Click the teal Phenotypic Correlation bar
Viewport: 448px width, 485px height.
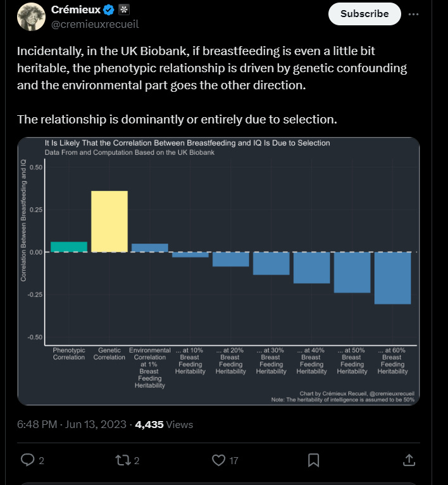tap(69, 246)
